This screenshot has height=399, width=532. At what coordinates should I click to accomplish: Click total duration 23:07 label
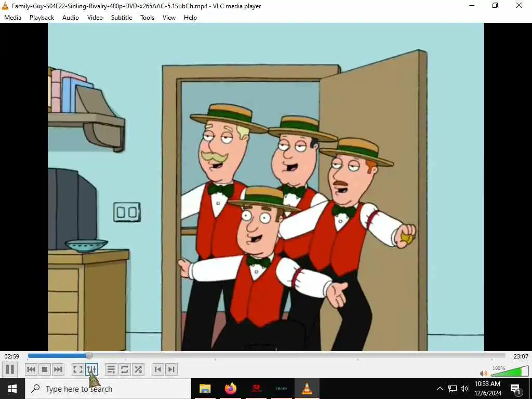coord(521,356)
